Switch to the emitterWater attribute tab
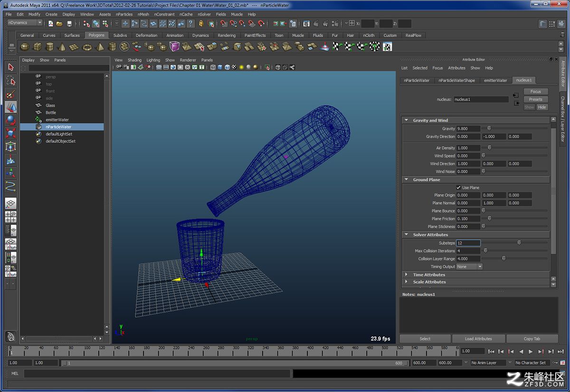Screen dimensions: 570x392 pos(495,80)
